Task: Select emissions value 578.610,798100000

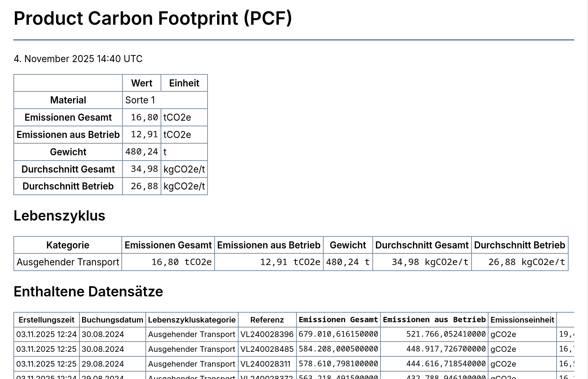Action: tap(338, 364)
